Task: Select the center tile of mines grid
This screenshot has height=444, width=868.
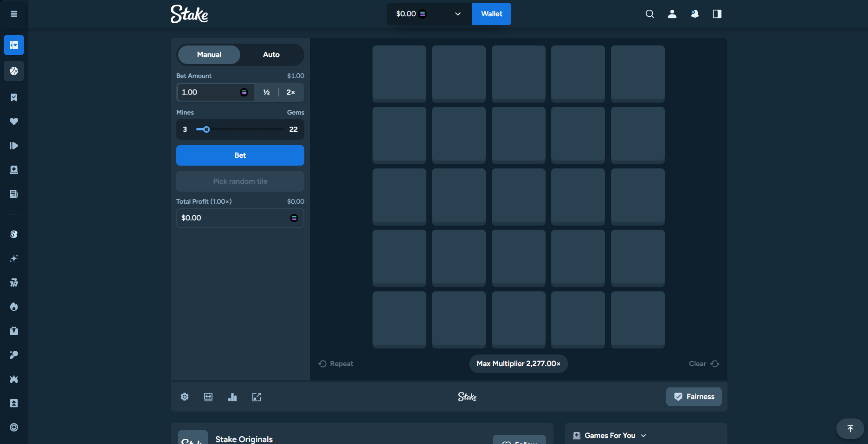Action: coord(519,197)
